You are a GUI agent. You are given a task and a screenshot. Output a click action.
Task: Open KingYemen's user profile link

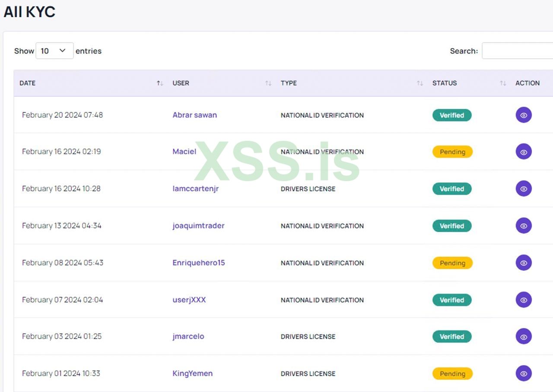(193, 373)
